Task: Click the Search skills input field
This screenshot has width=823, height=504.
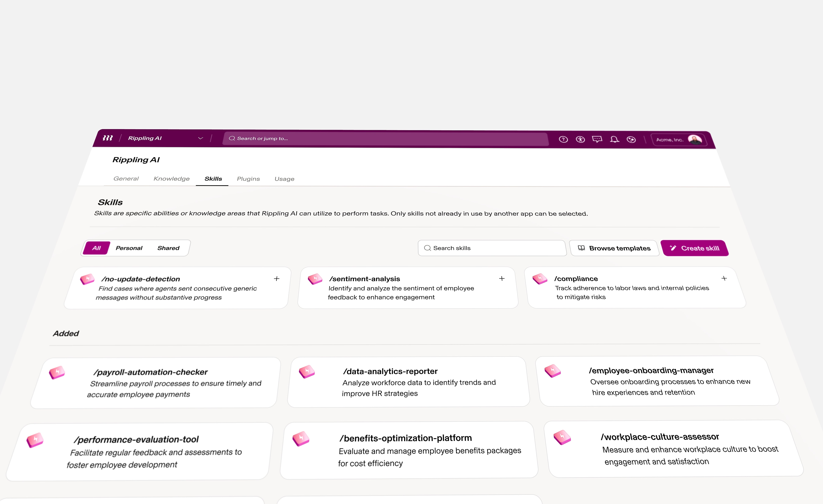Action: [x=492, y=248]
